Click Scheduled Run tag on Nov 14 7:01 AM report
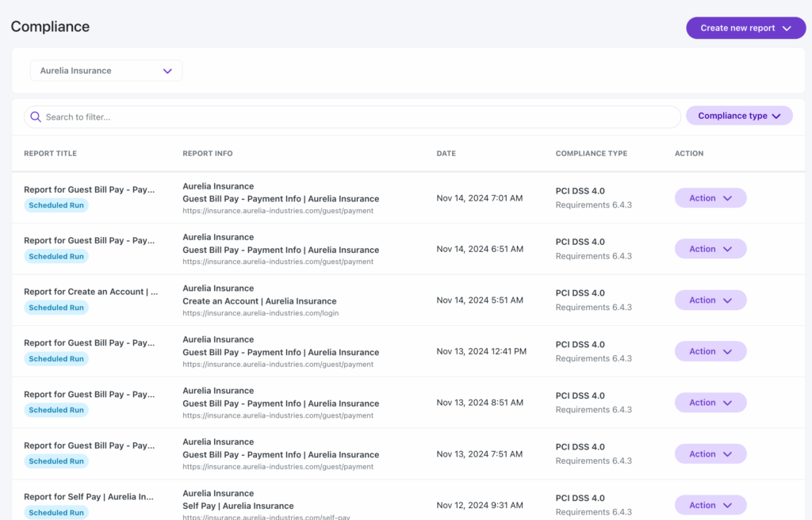The image size is (812, 520). (56, 205)
